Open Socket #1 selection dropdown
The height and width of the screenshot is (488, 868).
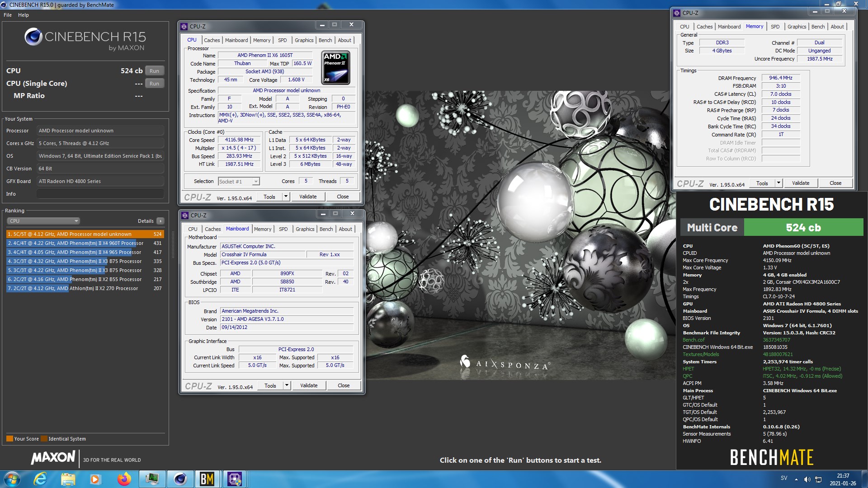pos(239,181)
